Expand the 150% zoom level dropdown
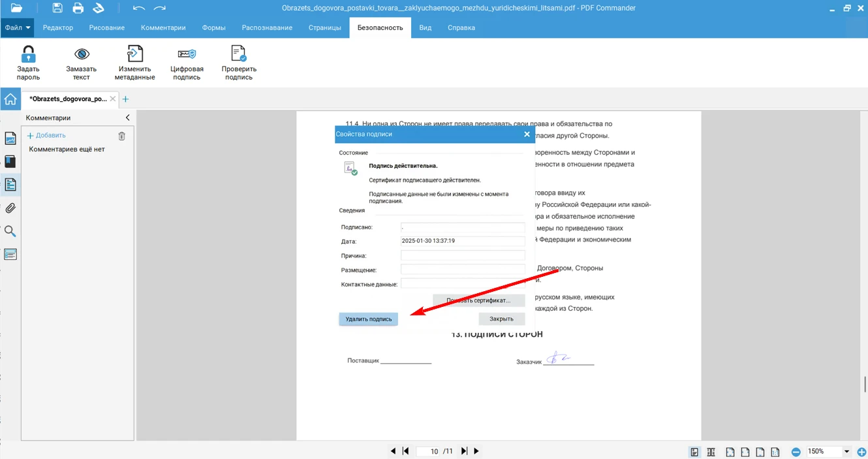Viewport: 868px width, 459px height. [x=846, y=452]
